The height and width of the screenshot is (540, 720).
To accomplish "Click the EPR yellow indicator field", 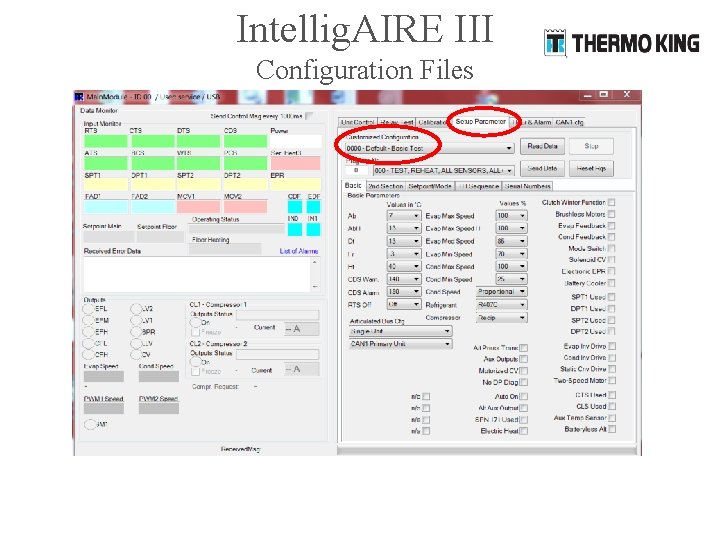I will click(x=295, y=185).
